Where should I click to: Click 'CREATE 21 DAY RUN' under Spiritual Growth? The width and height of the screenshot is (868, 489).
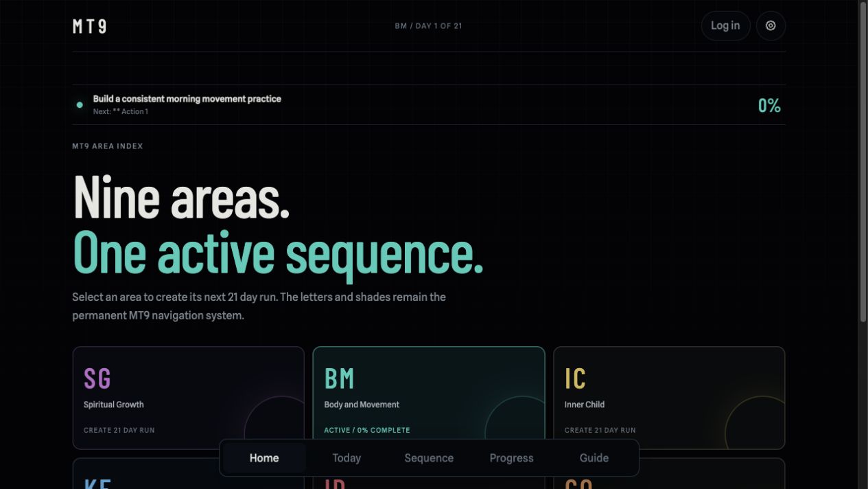pyautogui.click(x=119, y=430)
